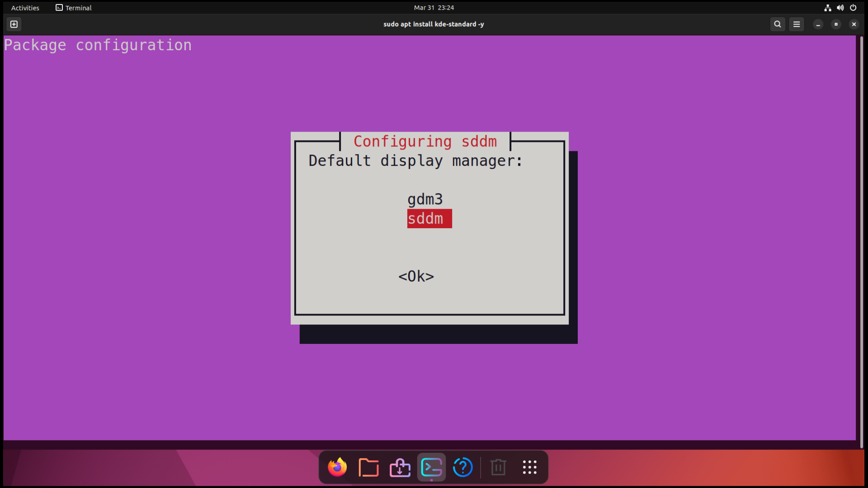Close the terminal window
The image size is (868, 488).
[x=854, y=24]
